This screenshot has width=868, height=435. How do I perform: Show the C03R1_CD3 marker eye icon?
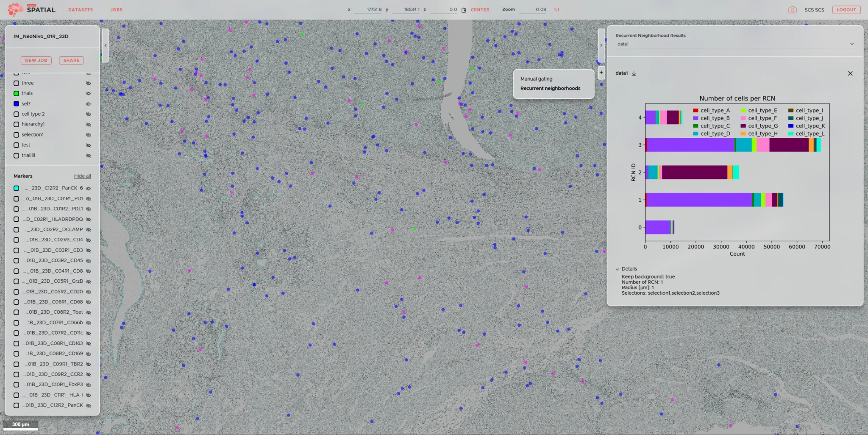(88, 250)
